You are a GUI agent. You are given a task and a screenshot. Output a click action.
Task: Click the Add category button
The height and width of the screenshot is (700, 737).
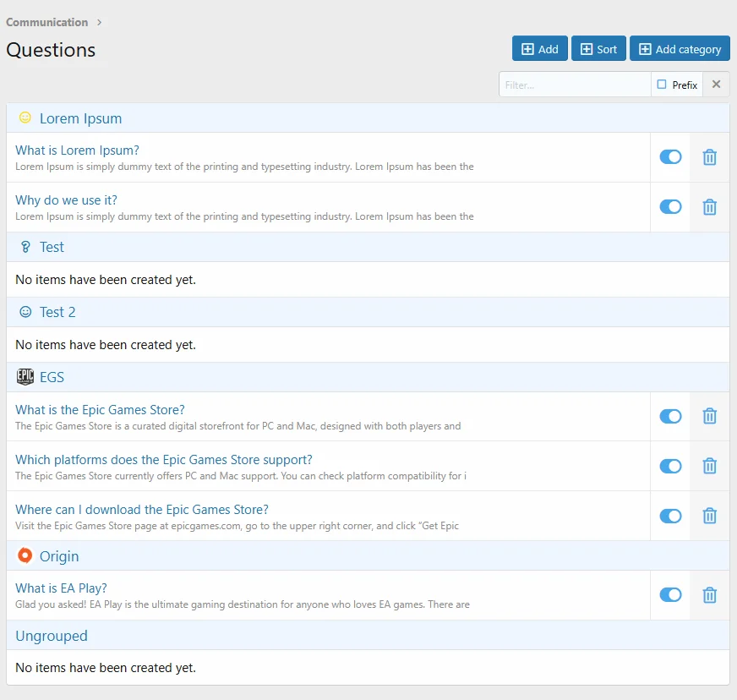(x=680, y=49)
